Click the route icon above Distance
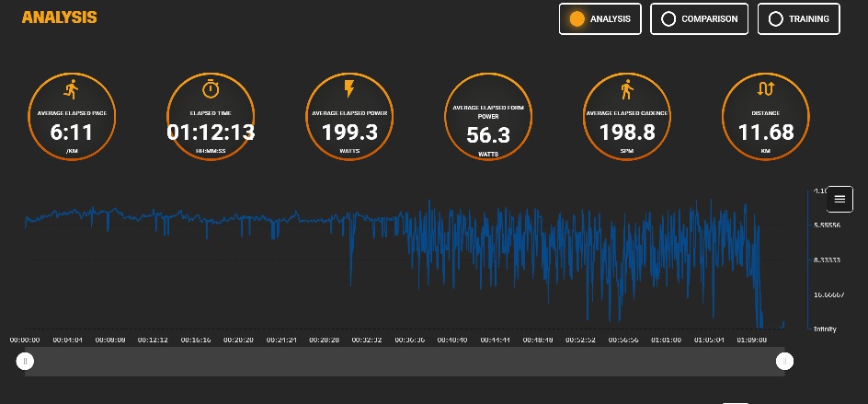Viewport: 868px width, 404px height. (766, 88)
